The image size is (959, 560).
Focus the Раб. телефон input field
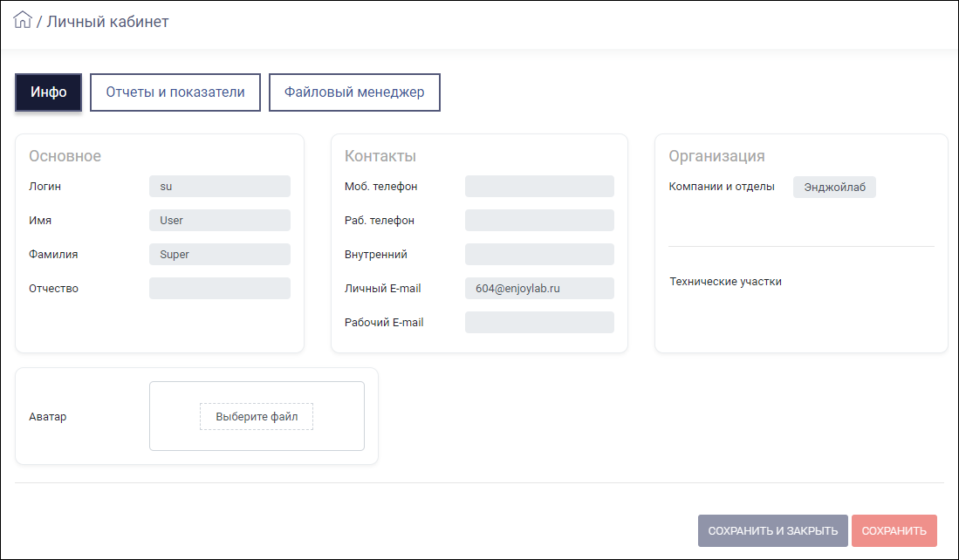(x=539, y=220)
